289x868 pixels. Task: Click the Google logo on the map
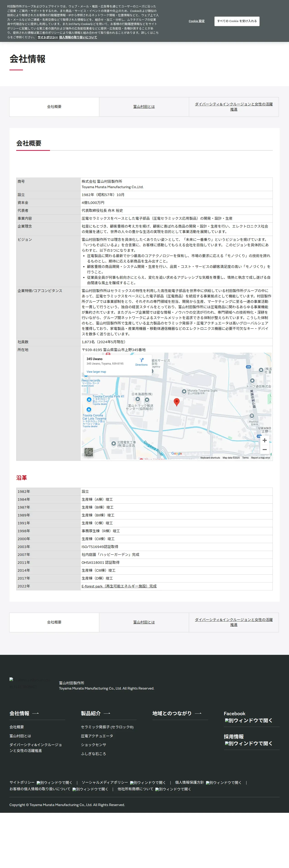coord(177,454)
